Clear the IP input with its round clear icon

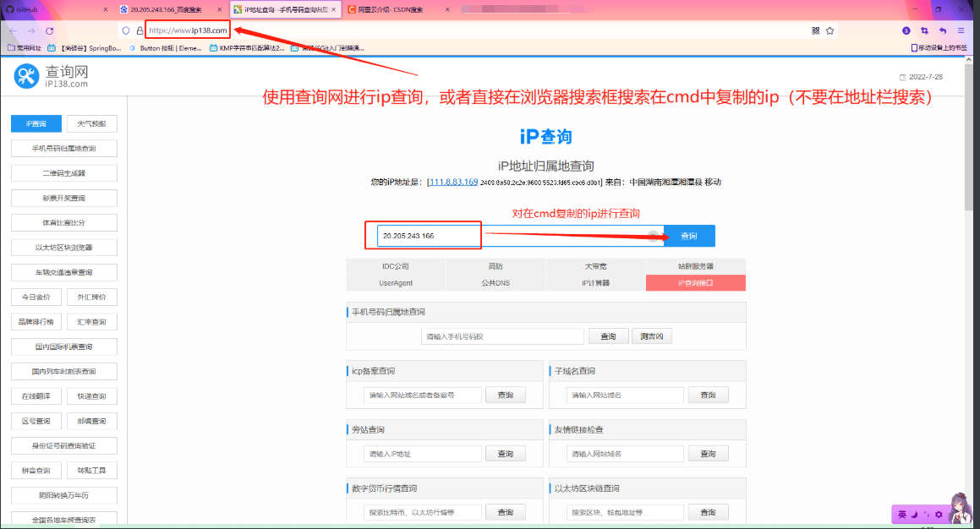[653, 236]
